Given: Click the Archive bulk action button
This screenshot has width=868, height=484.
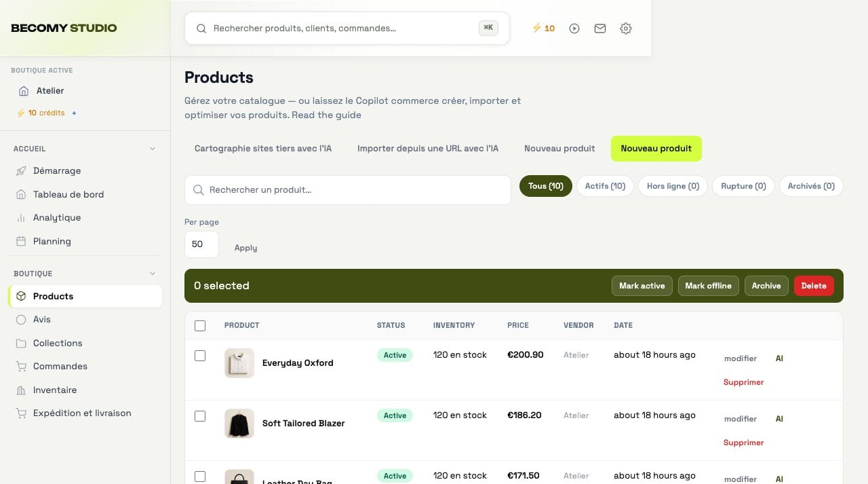Looking at the screenshot, I should (x=766, y=286).
